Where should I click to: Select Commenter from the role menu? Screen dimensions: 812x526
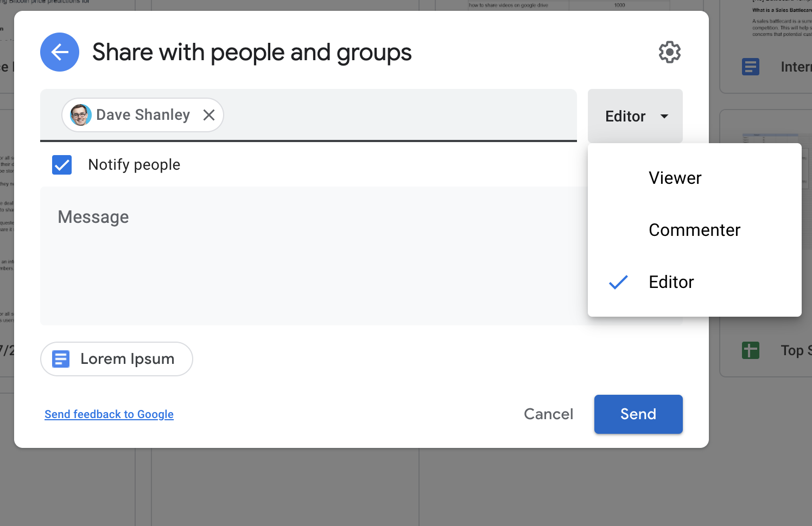695,230
